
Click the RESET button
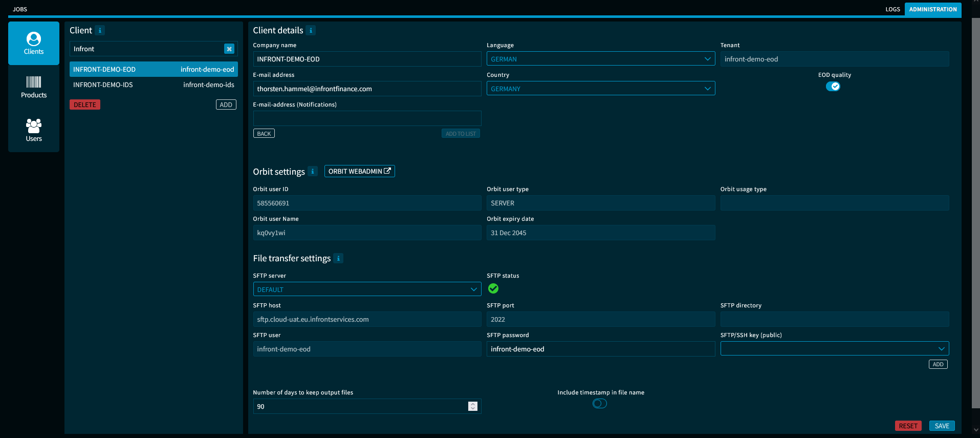908,426
